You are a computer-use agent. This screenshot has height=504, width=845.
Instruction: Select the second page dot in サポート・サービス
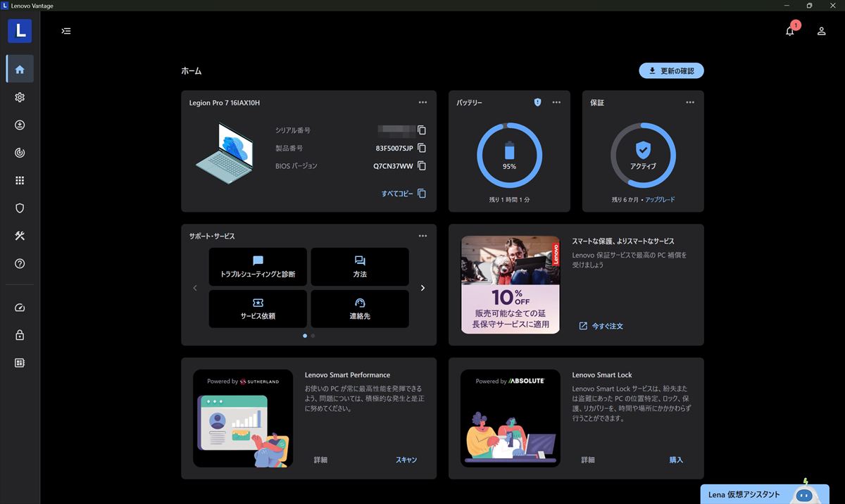313,336
